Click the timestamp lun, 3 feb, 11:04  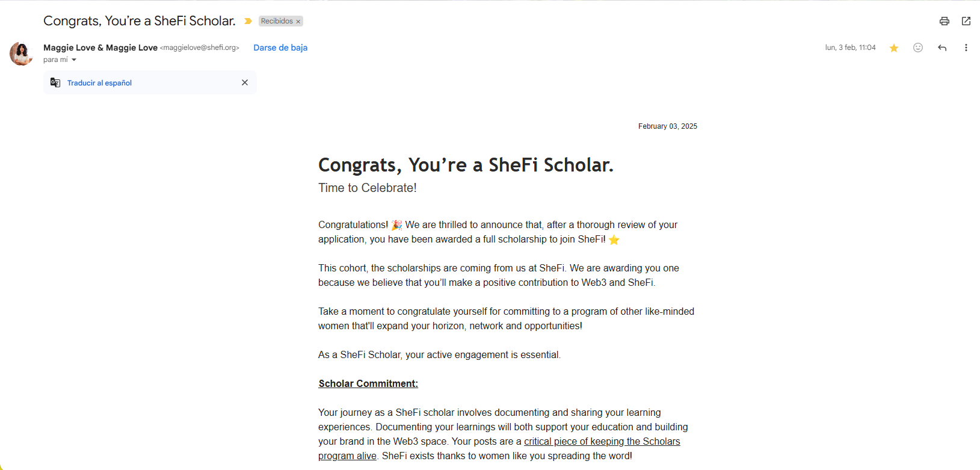850,48
